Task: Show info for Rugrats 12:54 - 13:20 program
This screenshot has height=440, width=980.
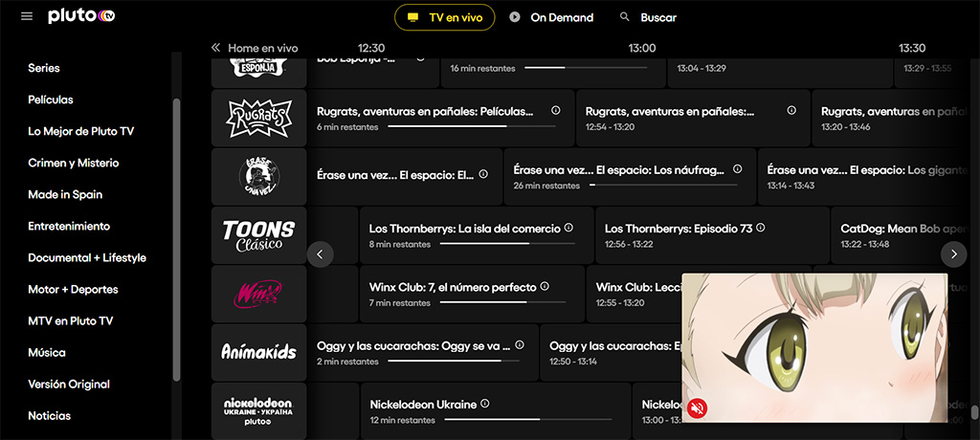Action: 791,110
